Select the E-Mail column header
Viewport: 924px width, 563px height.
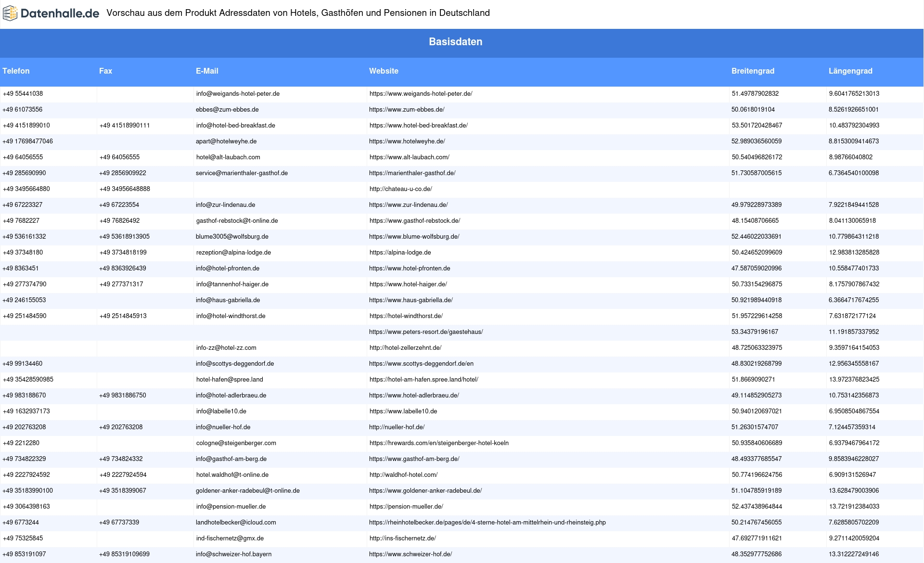(x=207, y=71)
